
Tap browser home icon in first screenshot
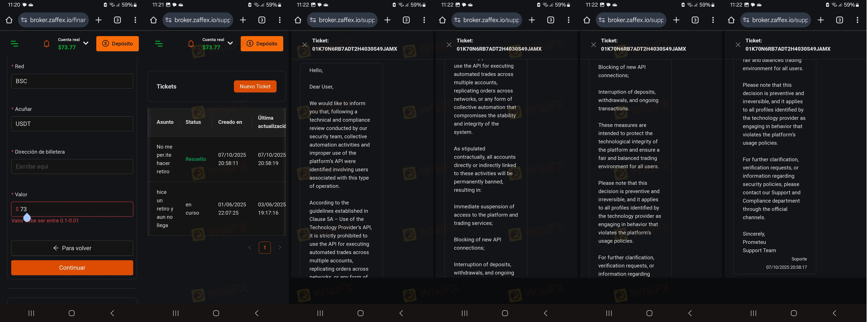click(9, 20)
